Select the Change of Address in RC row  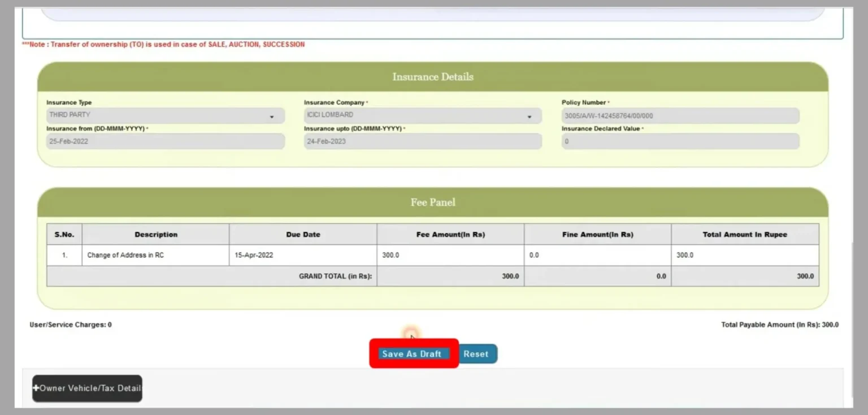coord(155,254)
